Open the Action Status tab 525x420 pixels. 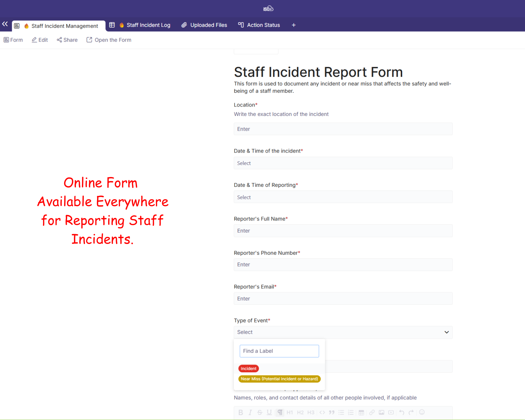[x=263, y=25]
